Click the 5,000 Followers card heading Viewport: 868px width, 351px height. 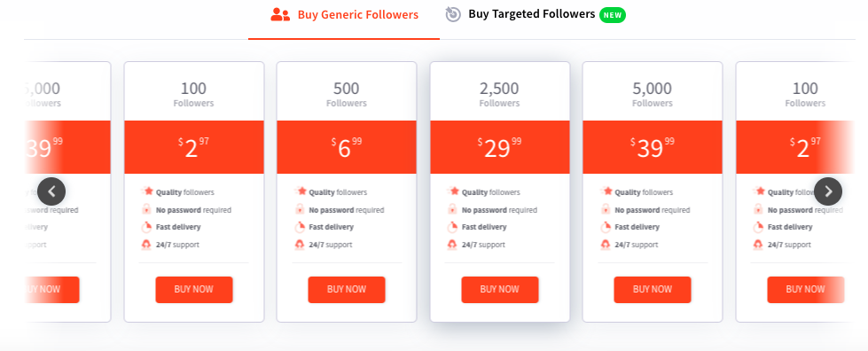point(652,94)
